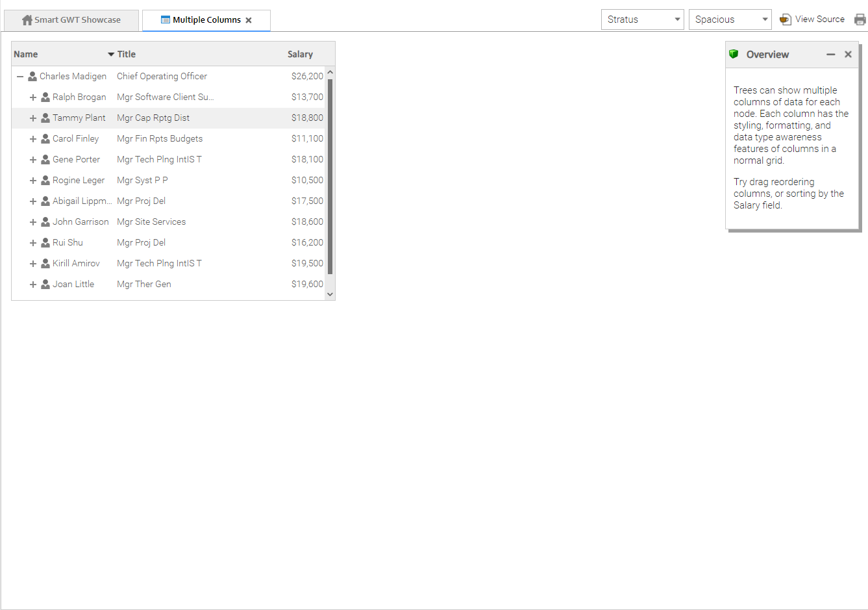The width and height of the screenshot is (868, 610).
Task: Click the print icon in the toolbar
Action: (x=860, y=19)
